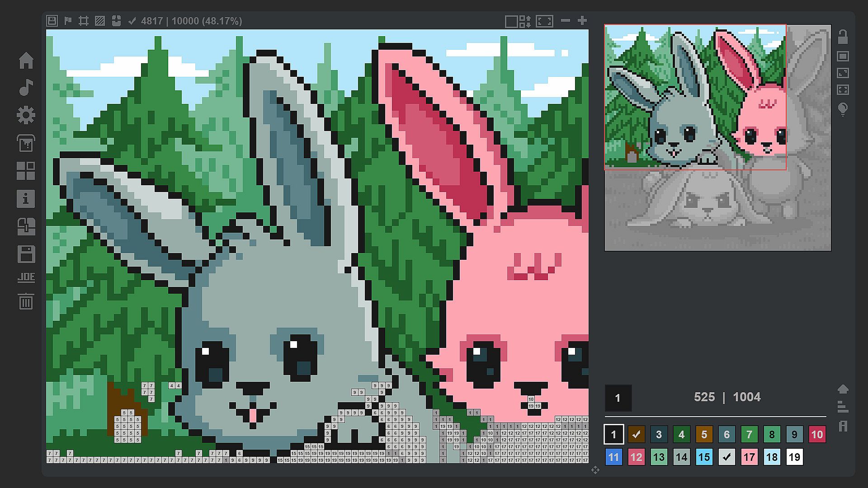Image resolution: width=868 pixels, height=488 pixels.
Task: Open the four-squares gallery icon
Action: pyautogui.click(x=26, y=171)
